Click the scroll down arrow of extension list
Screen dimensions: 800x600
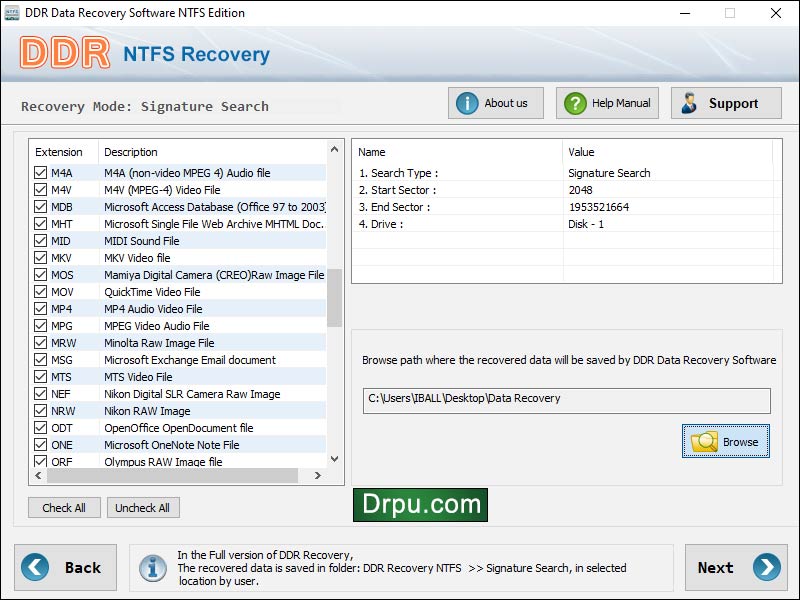tap(334, 459)
